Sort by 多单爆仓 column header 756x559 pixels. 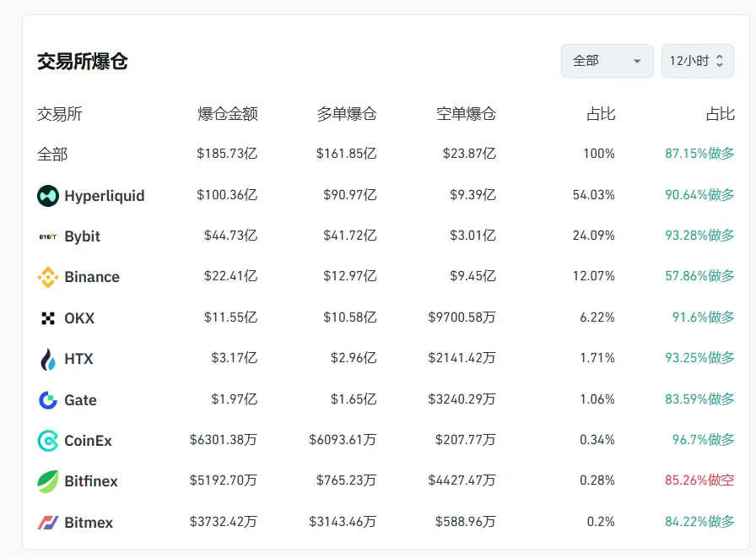click(346, 114)
